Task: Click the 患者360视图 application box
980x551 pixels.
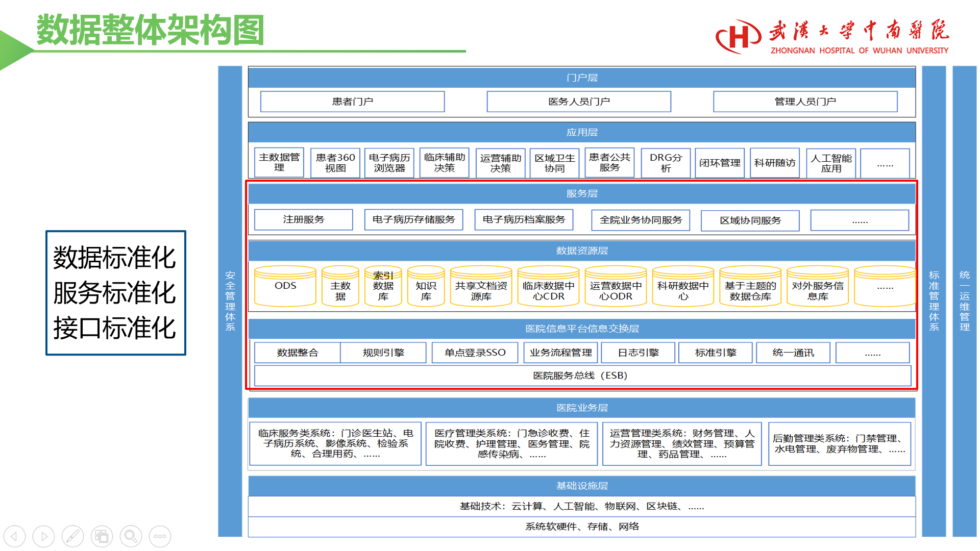Action: click(x=335, y=163)
